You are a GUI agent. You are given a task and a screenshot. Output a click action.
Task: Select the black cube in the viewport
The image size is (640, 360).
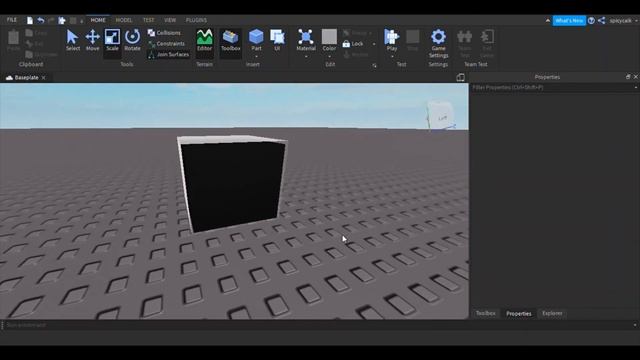pyautogui.click(x=232, y=184)
